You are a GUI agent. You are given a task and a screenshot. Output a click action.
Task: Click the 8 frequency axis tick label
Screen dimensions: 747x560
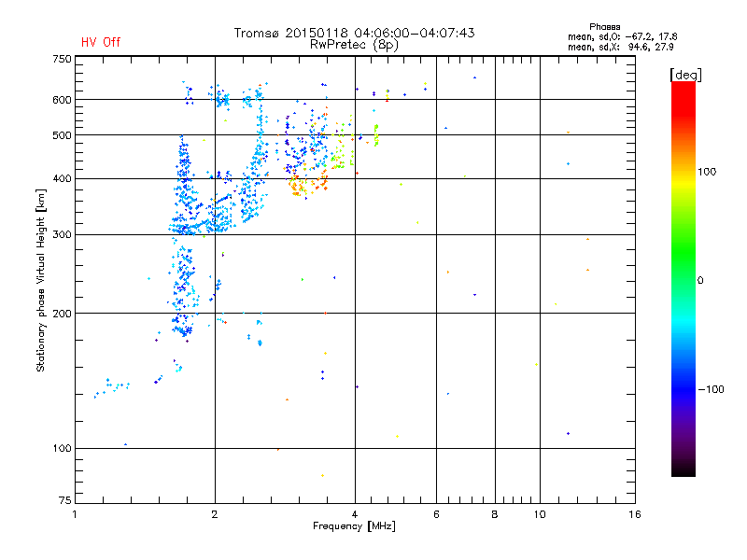click(495, 514)
